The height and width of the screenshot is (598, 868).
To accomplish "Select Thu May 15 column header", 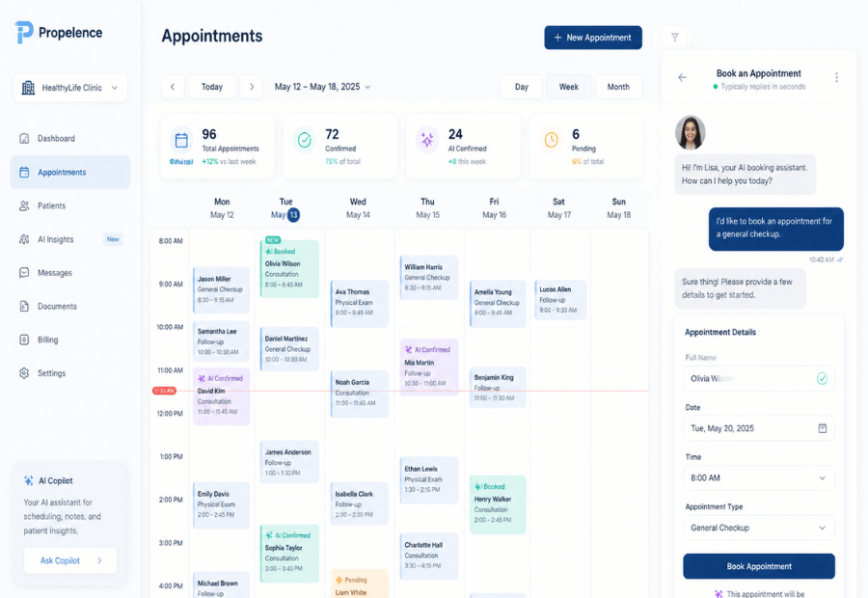I will coord(427,208).
